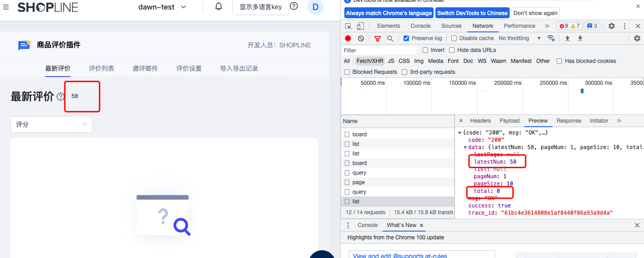
Task: Open the Elements panel
Action: coord(388,26)
